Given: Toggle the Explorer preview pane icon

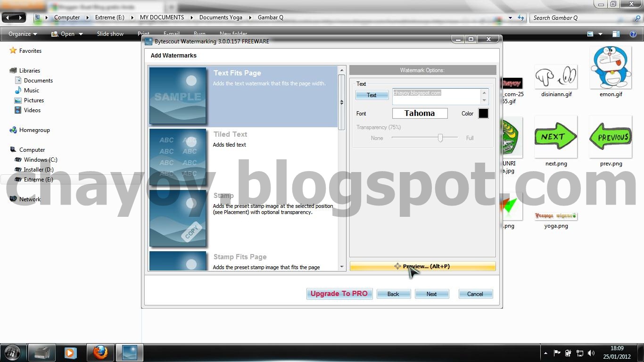Looking at the screenshot, I should [x=616, y=34].
